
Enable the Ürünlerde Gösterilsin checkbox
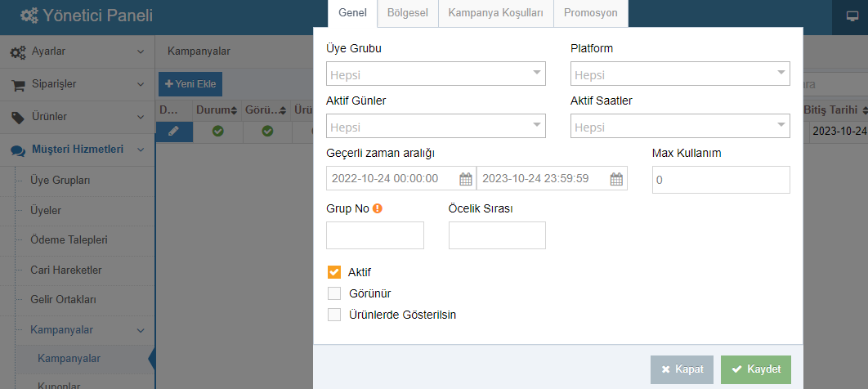pos(334,315)
